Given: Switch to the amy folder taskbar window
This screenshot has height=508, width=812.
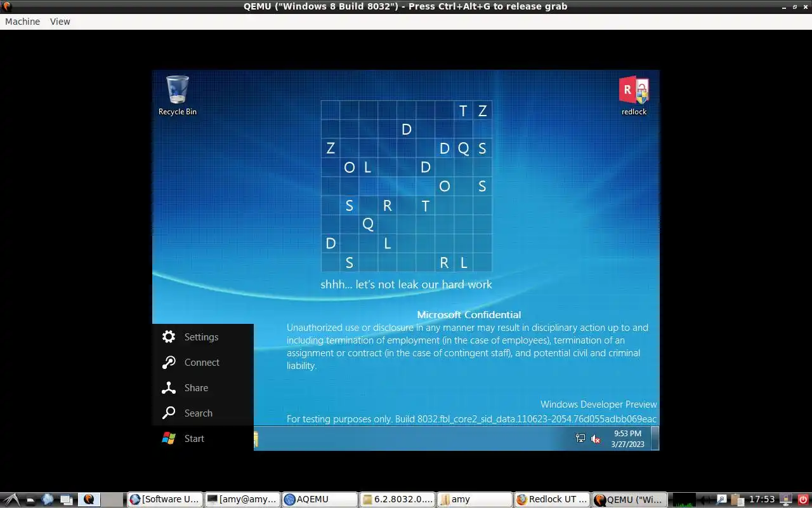Looking at the screenshot, I should click(475, 499).
